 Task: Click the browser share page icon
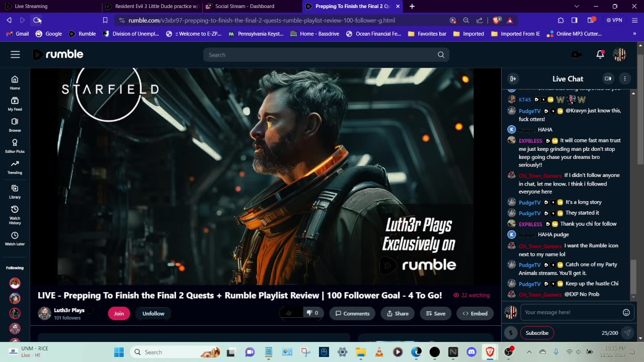click(479, 20)
